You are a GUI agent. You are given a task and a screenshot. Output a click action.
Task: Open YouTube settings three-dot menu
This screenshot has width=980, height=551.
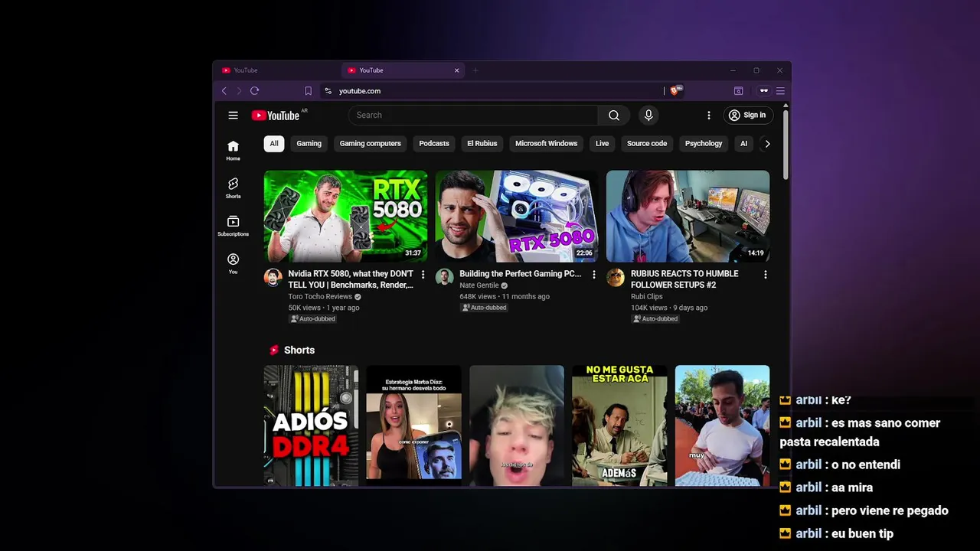[x=708, y=116]
